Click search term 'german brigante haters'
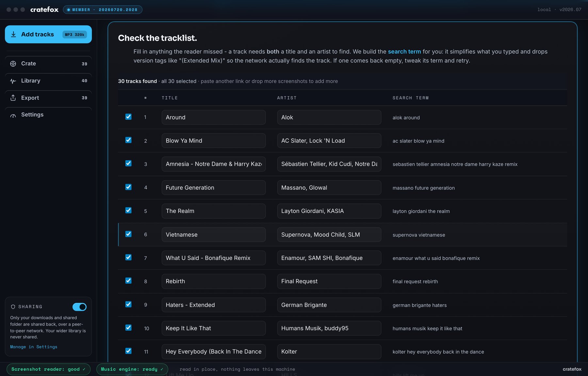This screenshot has height=376, width=588. point(419,305)
